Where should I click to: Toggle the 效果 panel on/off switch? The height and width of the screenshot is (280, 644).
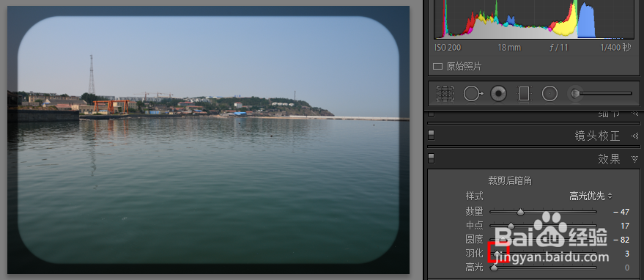pyautogui.click(x=432, y=158)
